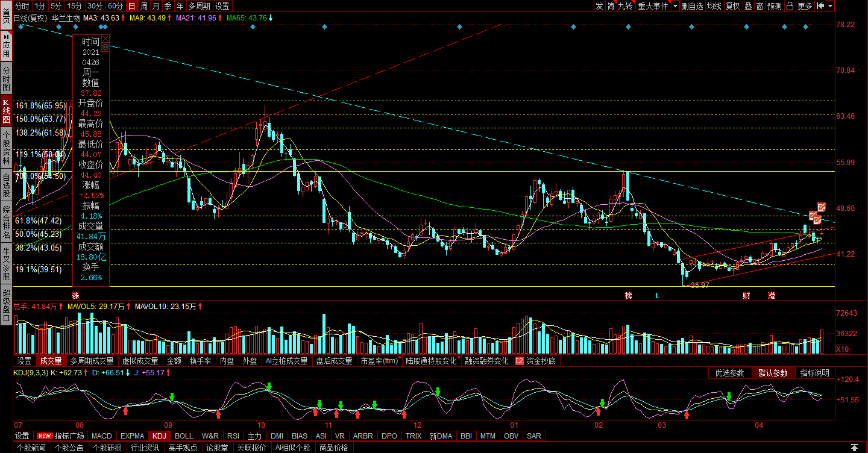Switch to 年 yearly period
Viewport: 868px width, 453px height.
(180, 6)
